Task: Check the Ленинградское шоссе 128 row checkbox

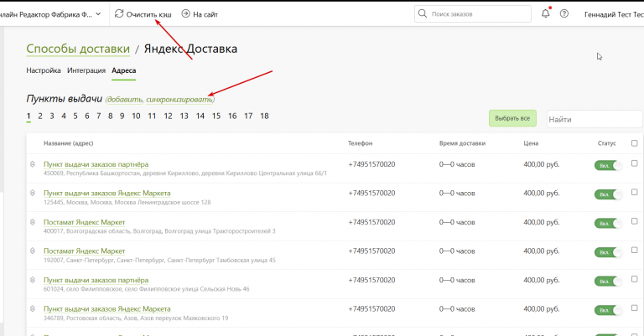Action: 635,192
